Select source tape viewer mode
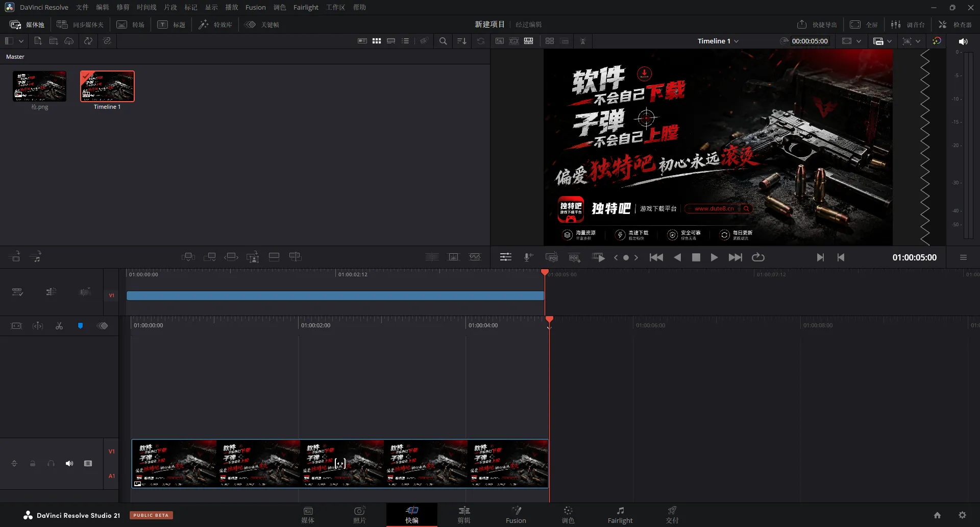This screenshot has height=527, width=980. [514, 41]
